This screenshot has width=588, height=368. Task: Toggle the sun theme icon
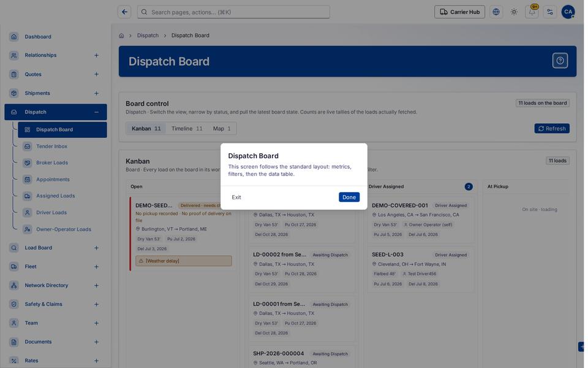[514, 12]
